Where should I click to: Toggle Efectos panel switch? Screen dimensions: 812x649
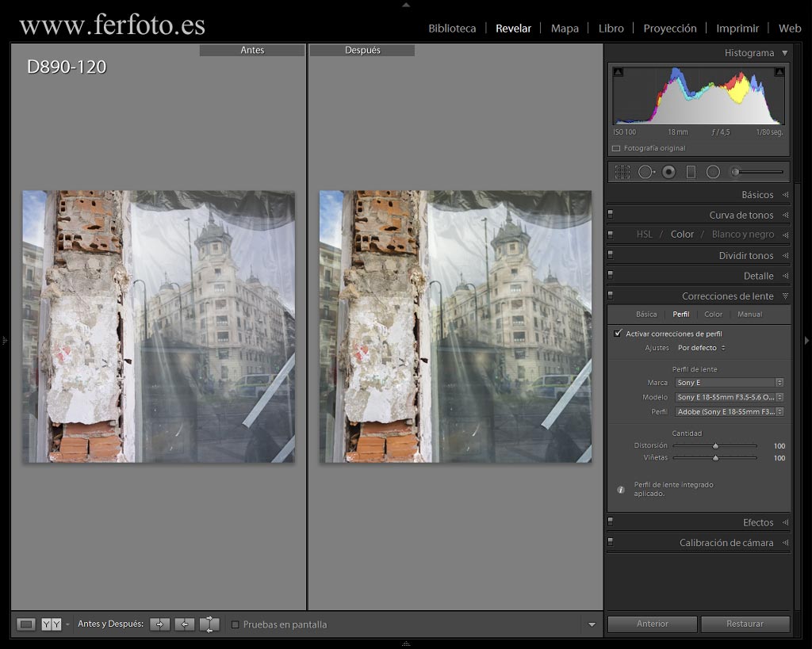pyautogui.click(x=611, y=521)
